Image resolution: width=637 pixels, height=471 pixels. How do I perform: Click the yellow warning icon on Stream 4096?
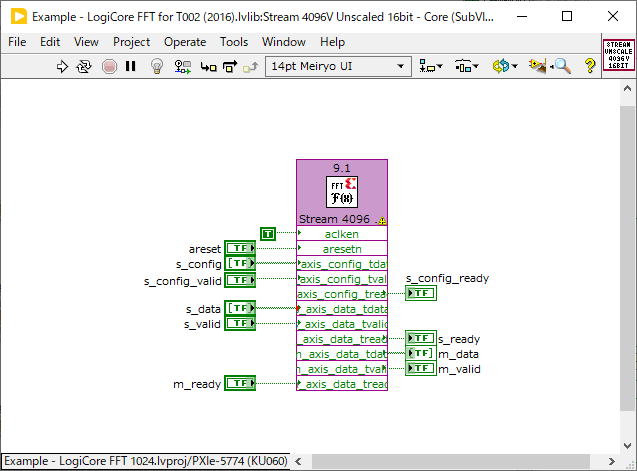coord(382,221)
